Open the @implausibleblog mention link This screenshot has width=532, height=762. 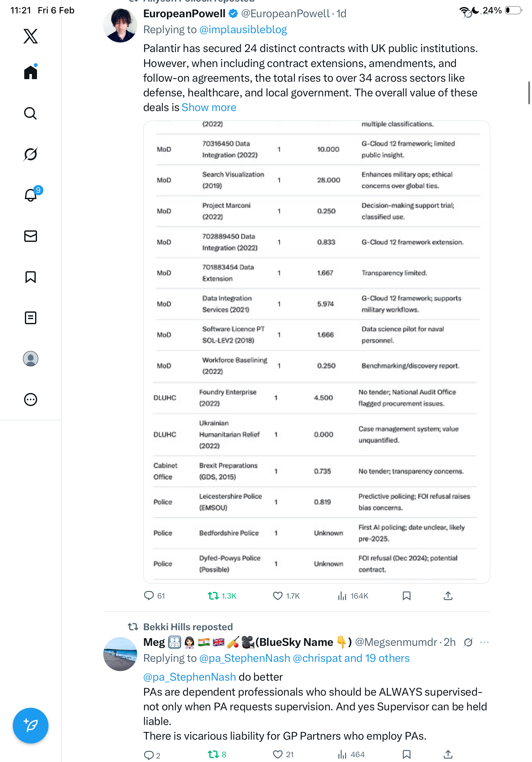click(243, 30)
